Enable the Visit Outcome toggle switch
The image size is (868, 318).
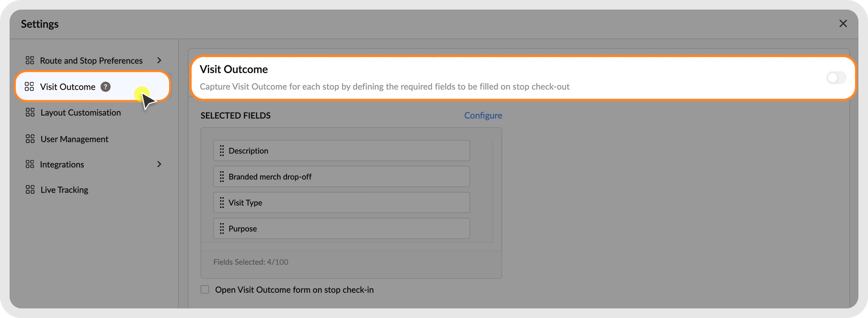tap(836, 78)
